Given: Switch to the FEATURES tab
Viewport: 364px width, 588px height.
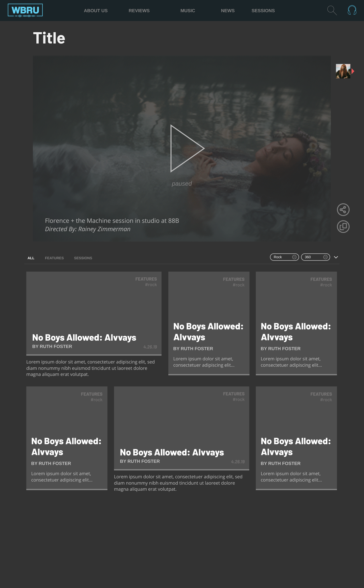Looking at the screenshot, I should [54, 258].
